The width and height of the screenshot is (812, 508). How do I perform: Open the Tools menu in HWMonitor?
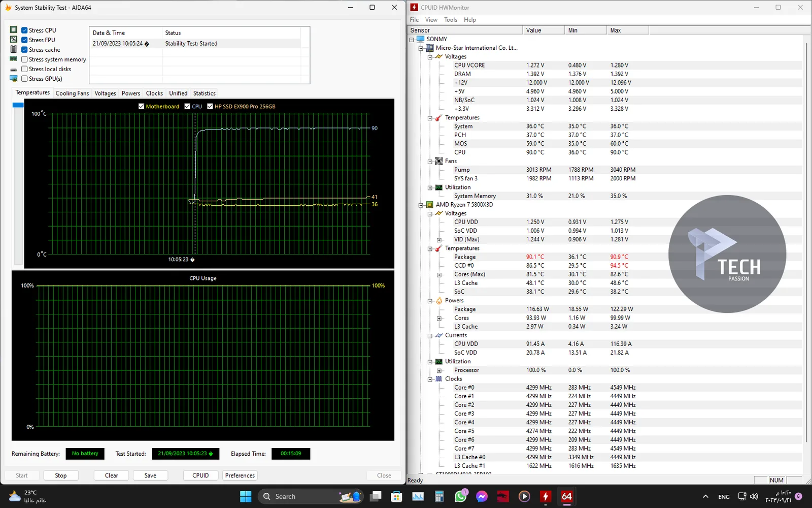(451, 20)
